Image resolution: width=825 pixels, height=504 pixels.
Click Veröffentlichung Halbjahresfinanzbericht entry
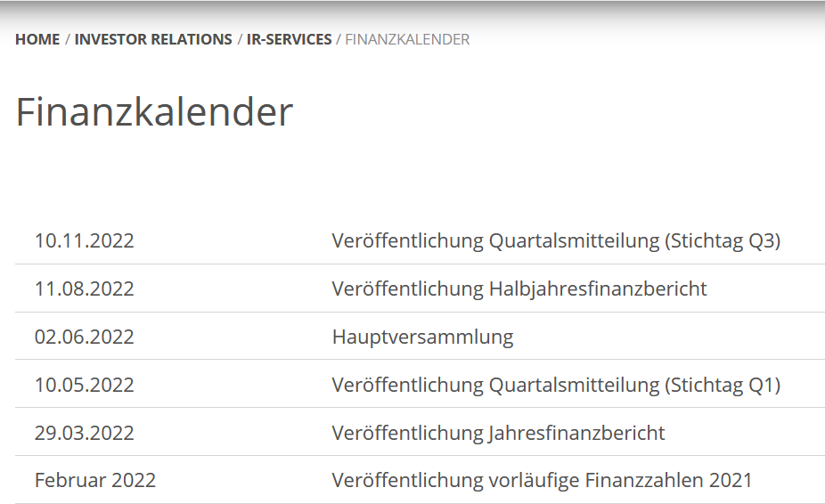(519, 289)
